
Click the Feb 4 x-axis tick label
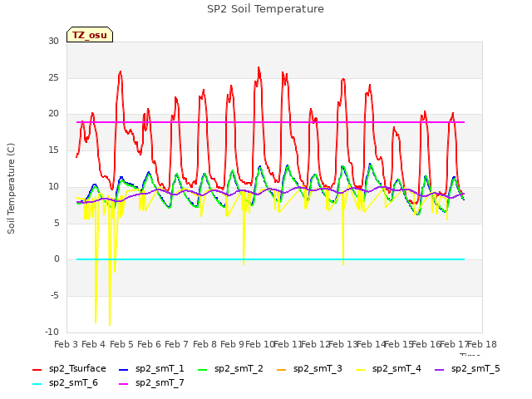click(94, 344)
